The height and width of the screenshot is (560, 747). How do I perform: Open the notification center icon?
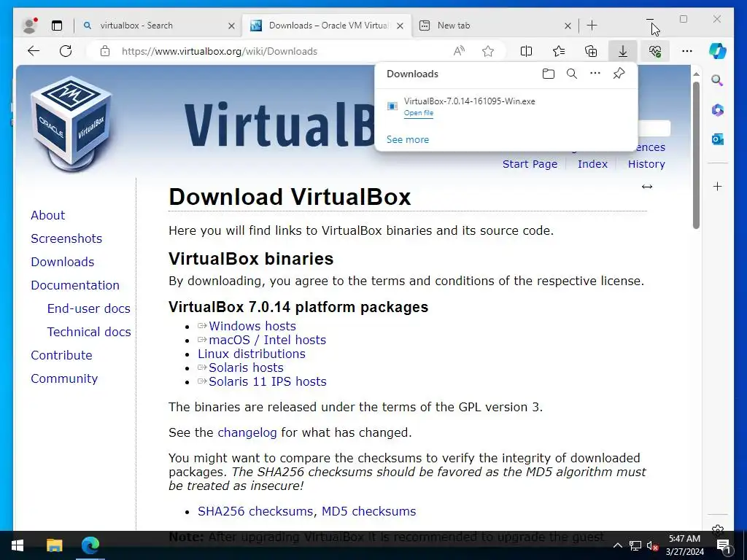click(724, 546)
